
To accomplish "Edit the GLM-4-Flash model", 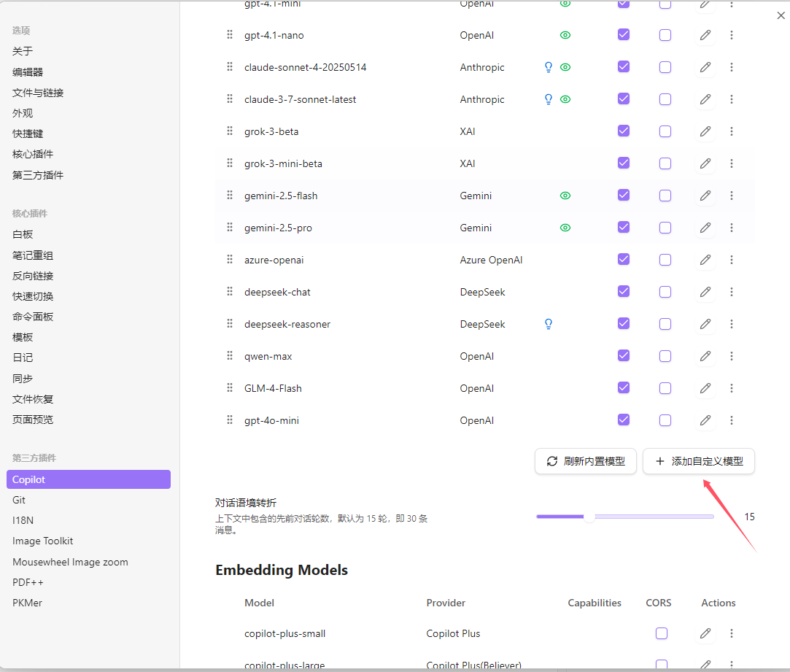I will [705, 388].
